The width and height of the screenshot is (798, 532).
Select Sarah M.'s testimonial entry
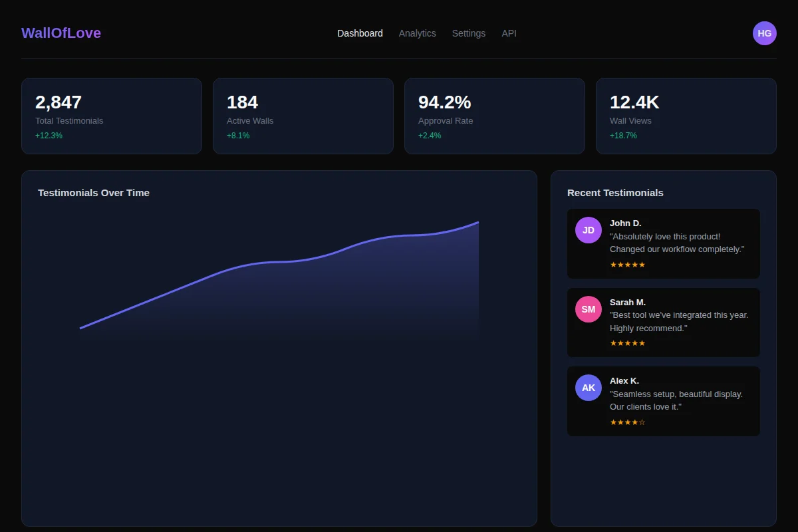coord(663,323)
